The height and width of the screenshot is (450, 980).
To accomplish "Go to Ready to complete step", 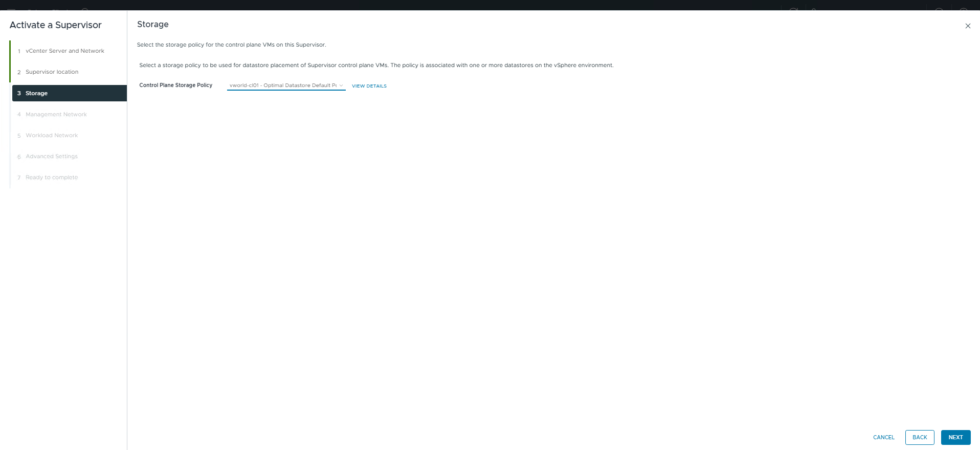I will (x=52, y=178).
